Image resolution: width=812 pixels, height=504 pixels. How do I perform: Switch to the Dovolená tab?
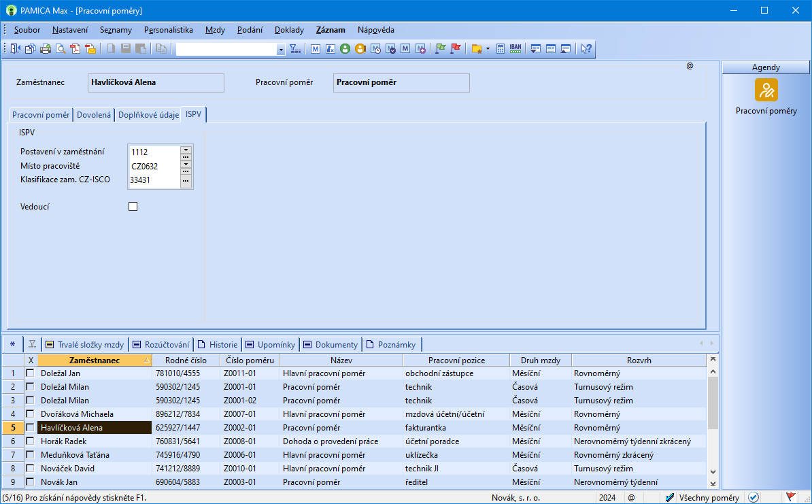tap(95, 114)
